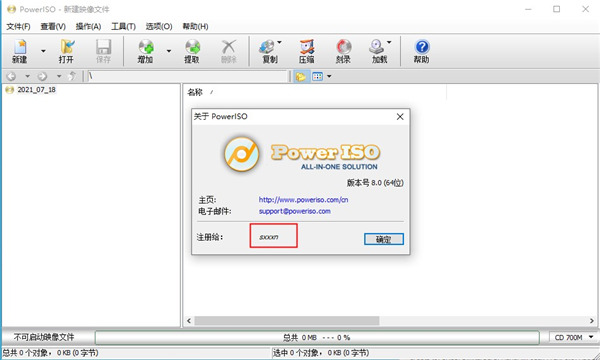
Task: Open the 操作(A) menu
Action: pos(88,26)
